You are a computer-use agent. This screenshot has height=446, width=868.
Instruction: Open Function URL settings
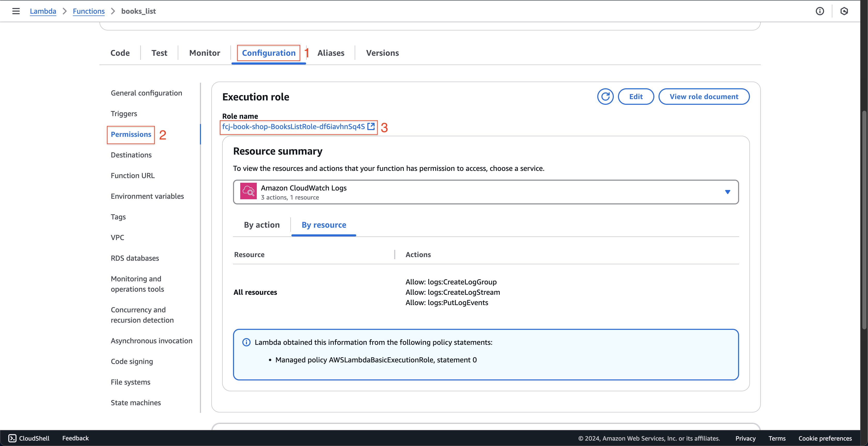pos(133,176)
